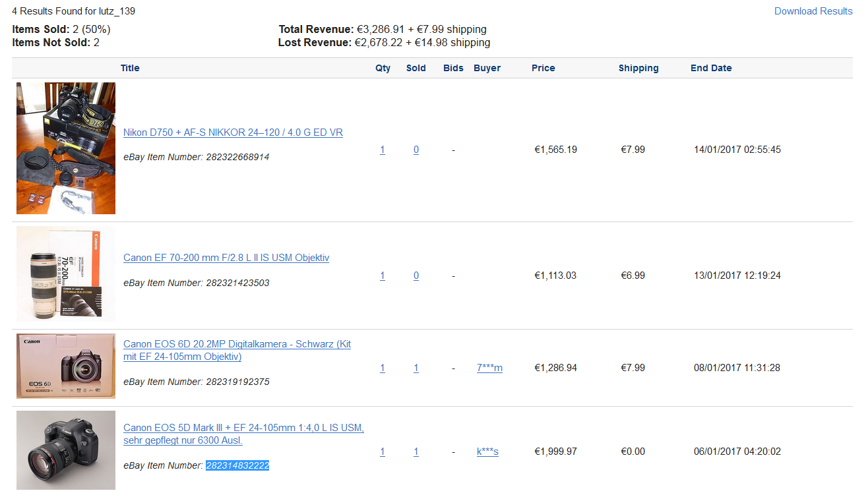The width and height of the screenshot is (868, 499).
Task: Click the highlighted item number 282314832222
Action: (x=237, y=465)
